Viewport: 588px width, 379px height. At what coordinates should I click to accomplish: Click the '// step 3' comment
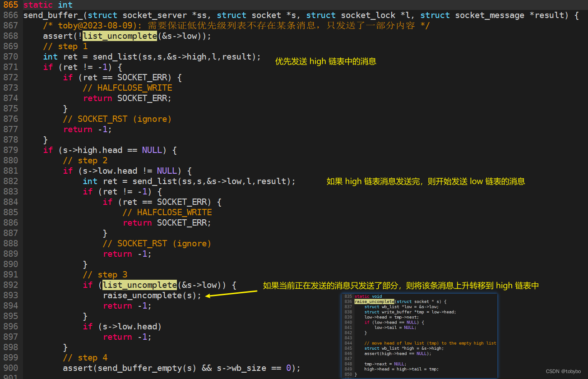(x=105, y=275)
